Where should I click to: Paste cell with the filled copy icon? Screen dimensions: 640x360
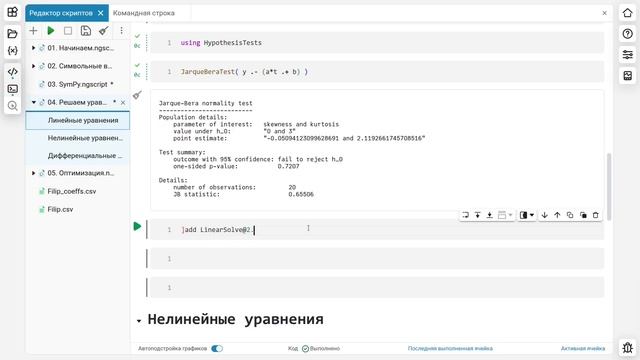point(583,215)
